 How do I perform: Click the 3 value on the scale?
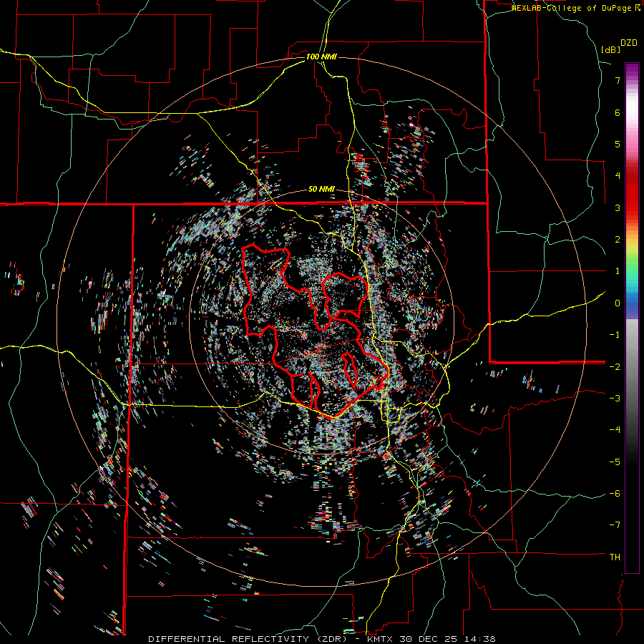click(618, 208)
